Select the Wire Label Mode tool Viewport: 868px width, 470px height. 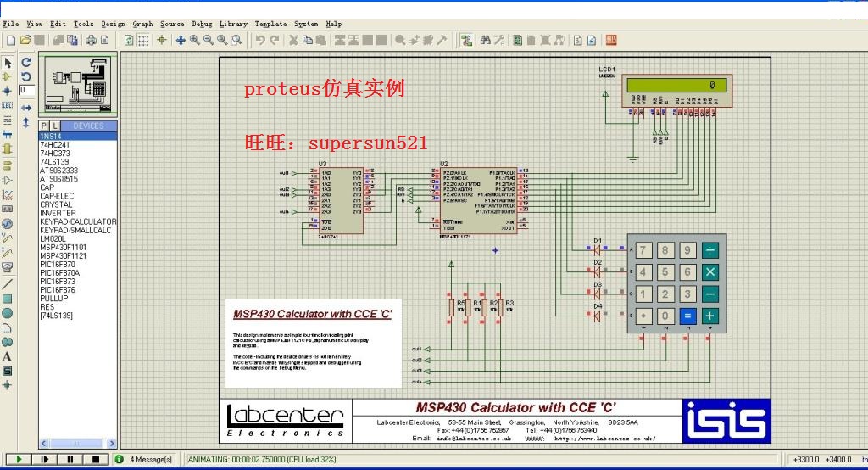click(7, 105)
